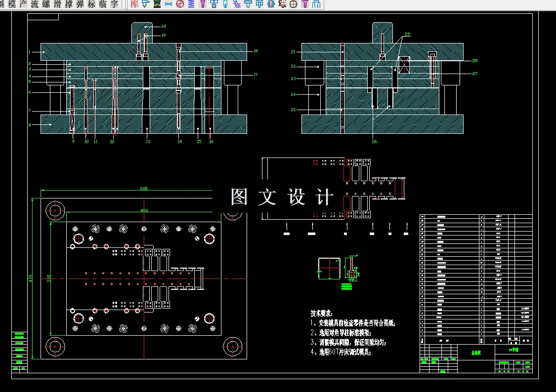Click the upper-left guide post circle in plan view
The height and width of the screenshot is (392, 556).
point(55,211)
